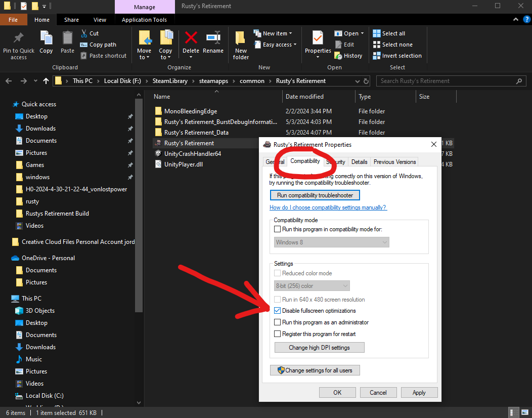This screenshot has height=418, width=532.
Task: Switch to large icons view in status bar
Action: tap(525, 413)
